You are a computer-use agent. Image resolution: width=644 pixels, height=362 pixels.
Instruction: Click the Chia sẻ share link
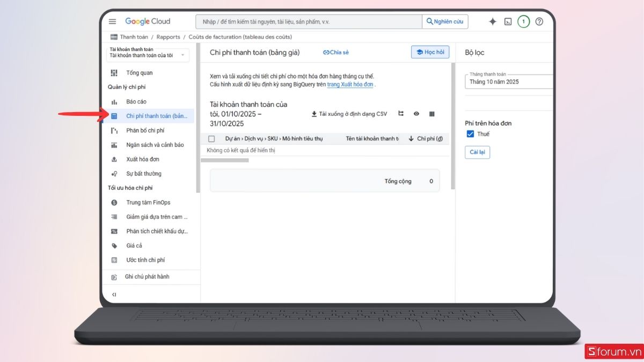[x=336, y=53]
